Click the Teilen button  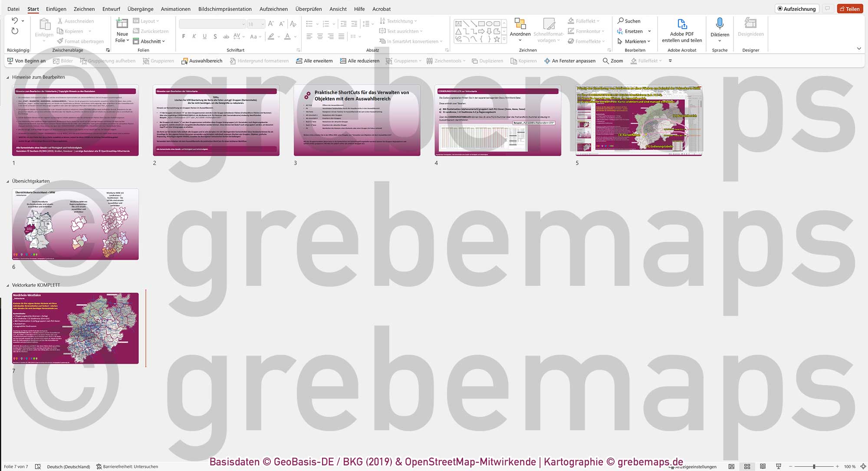tap(850, 8)
